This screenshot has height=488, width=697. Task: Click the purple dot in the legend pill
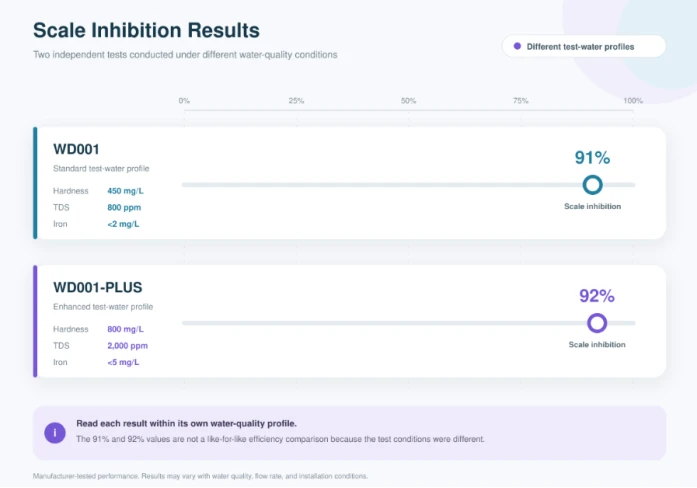click(517, 46)
